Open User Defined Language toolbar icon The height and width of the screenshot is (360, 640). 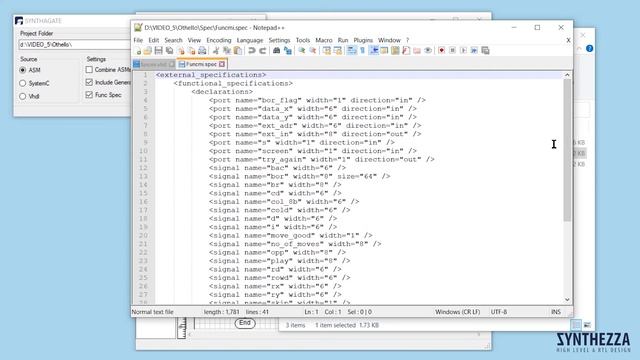[x=384, y=51]
